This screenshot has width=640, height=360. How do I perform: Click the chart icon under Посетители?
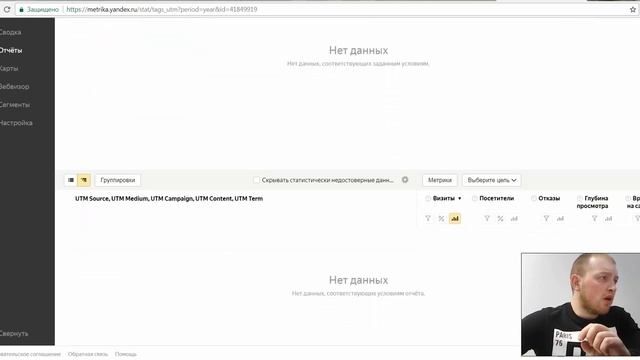(x=514, y=219)
